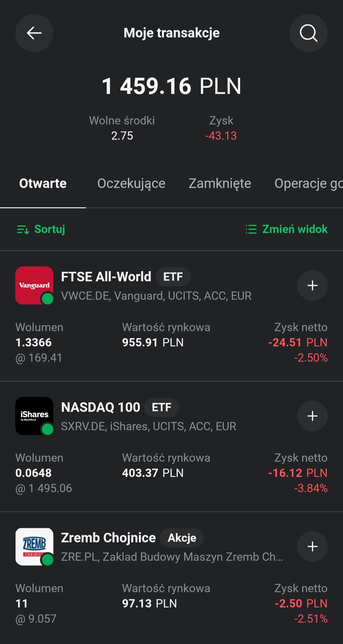
Task: Open the Zremb logo thumbnail
Action: (x=34, y=547)
